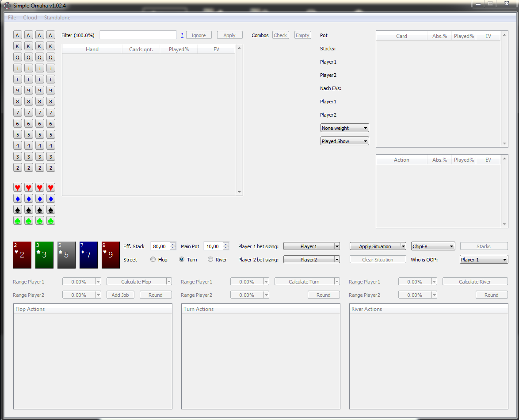Click the Calculate Turn button

304,282
